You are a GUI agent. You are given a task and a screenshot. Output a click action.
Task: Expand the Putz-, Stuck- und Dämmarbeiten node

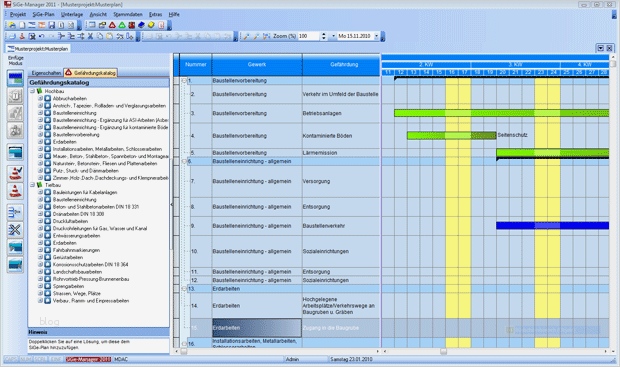[x=40, y=170]
